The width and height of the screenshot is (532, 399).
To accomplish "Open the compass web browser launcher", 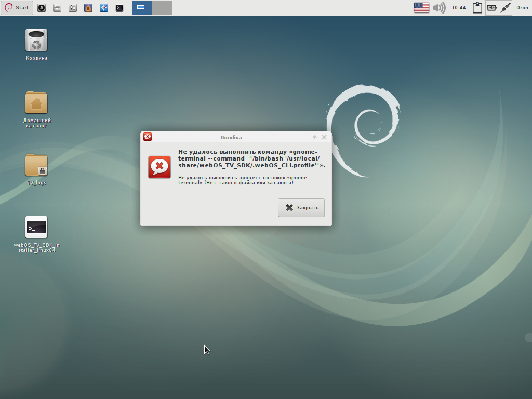I will pos(104,8).
